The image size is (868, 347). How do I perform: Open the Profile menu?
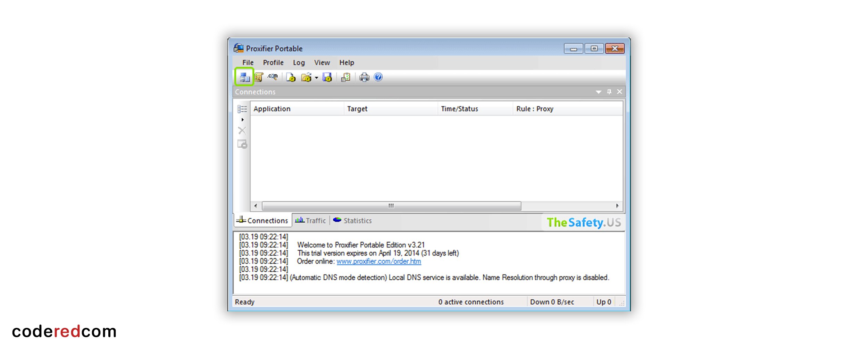(273, 63)
